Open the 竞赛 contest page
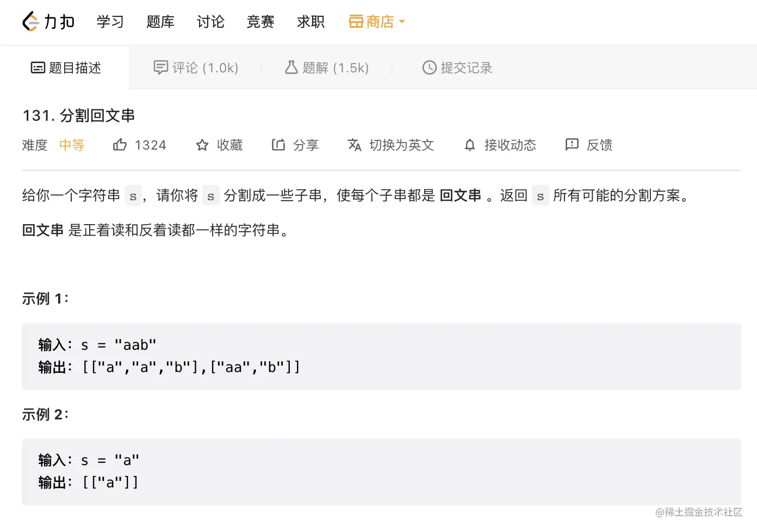 tap(260, 22)
